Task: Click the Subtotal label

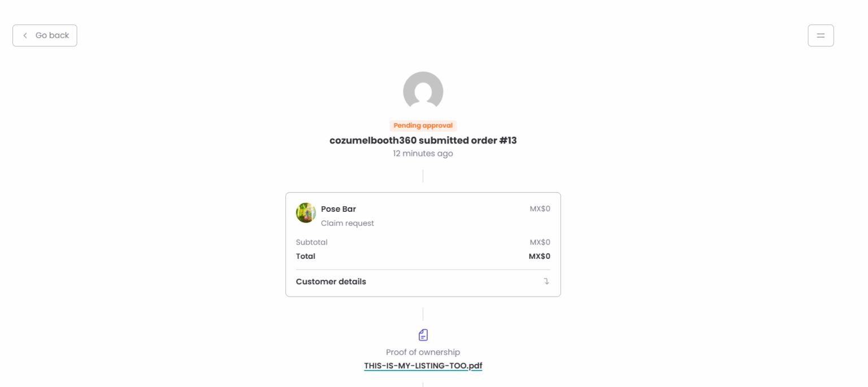Action: pos(311,242)
